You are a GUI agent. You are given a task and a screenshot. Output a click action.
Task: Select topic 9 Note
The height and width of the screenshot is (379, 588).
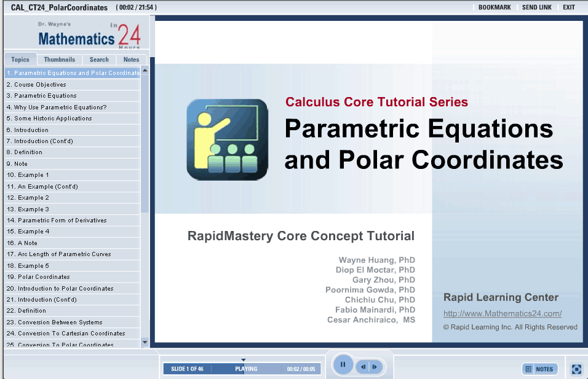coord(73,163)
